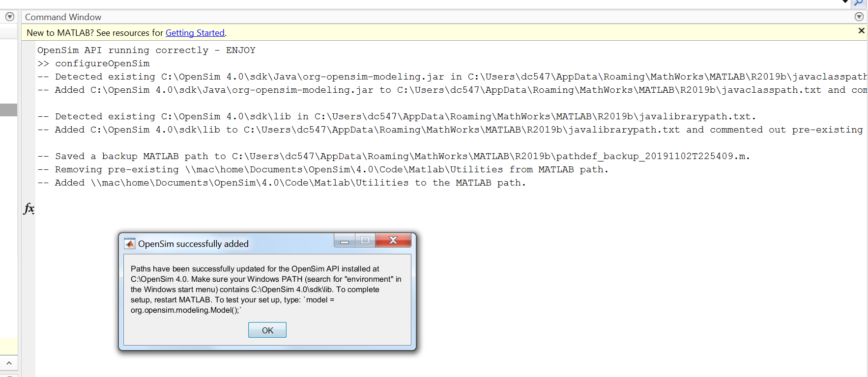Open the Getting Started link
Screen dimensions: 868x377
click(195, 33)
